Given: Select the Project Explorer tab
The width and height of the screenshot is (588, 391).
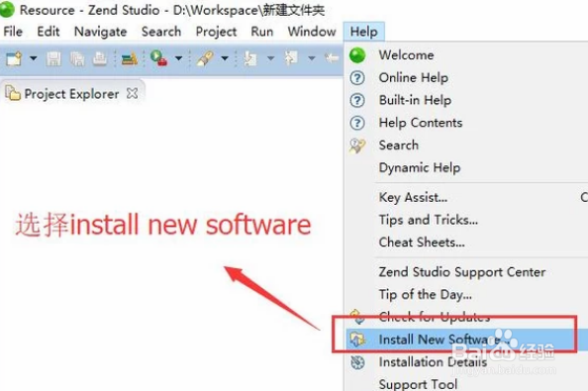Looking at the screenshot, I should (x=71, y=94).
